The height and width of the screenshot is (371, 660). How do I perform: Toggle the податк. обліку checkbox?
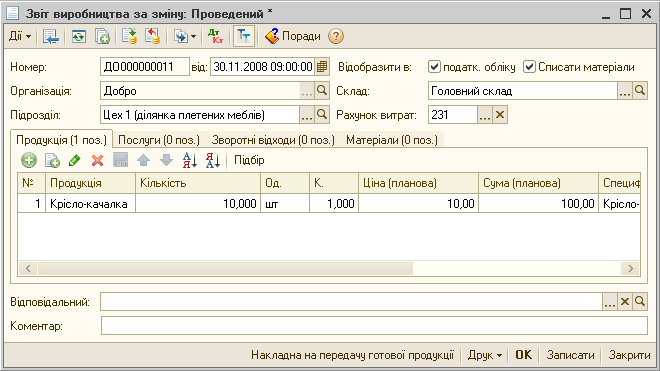(434, 67)
